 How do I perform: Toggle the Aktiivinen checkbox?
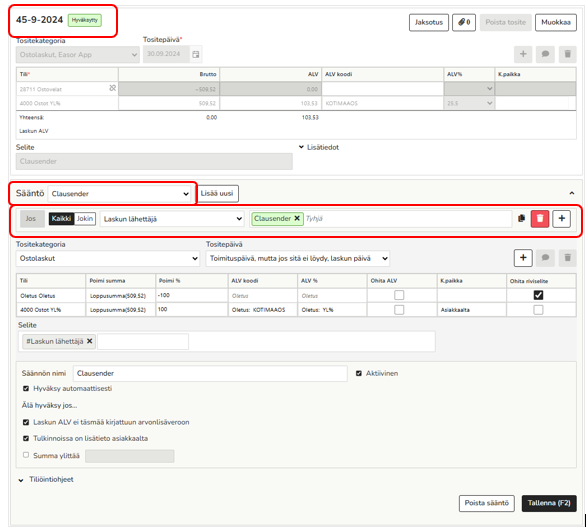tap(359, 373)
